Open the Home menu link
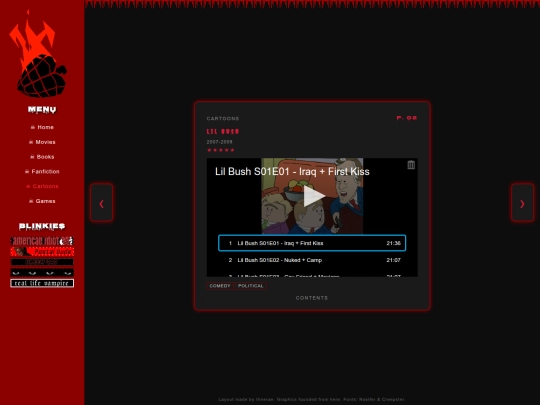540x405 pixels. pos(42,127)
